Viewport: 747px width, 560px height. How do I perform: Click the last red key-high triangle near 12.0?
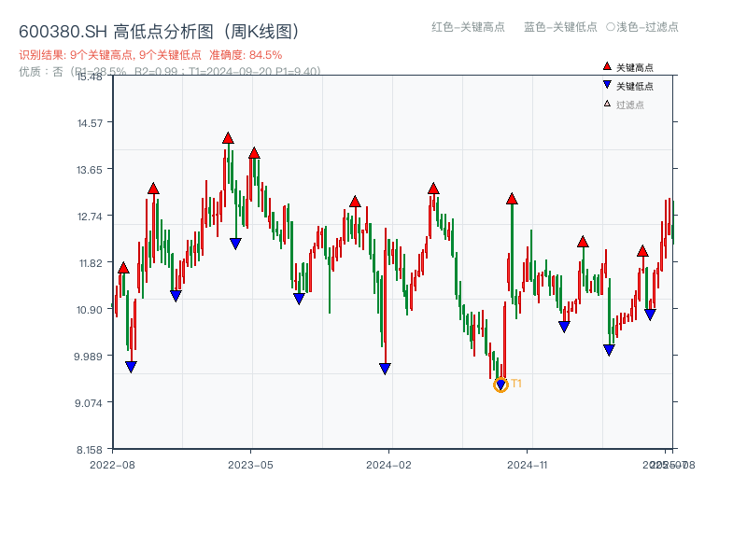coord(642,251)
